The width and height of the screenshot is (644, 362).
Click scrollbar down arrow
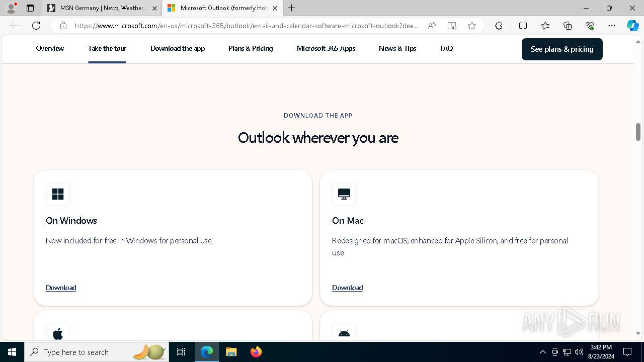point(638,333)
